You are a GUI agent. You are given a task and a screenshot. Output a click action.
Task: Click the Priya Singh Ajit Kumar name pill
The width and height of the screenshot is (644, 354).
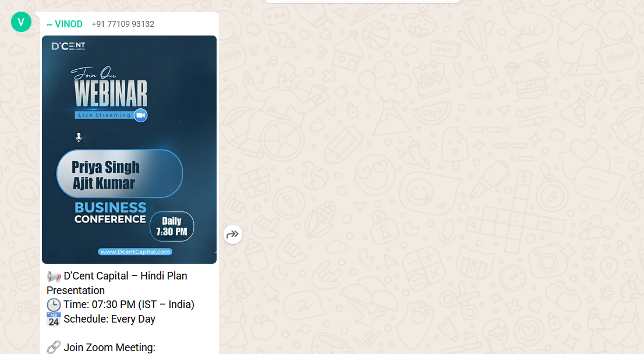[119, 174]
